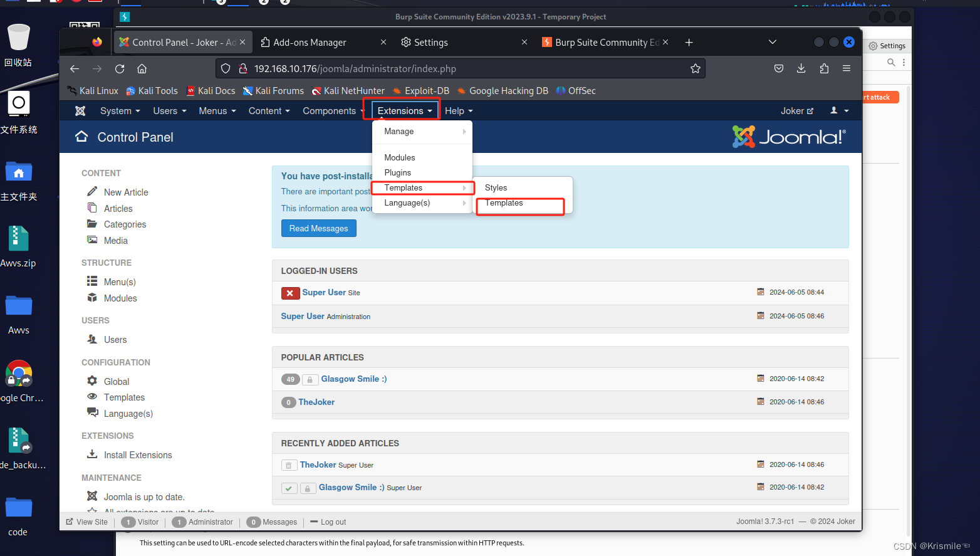Click the lock icon beside popular Glasgow Smile
The image size is (980, 556).
click(310, 380)
